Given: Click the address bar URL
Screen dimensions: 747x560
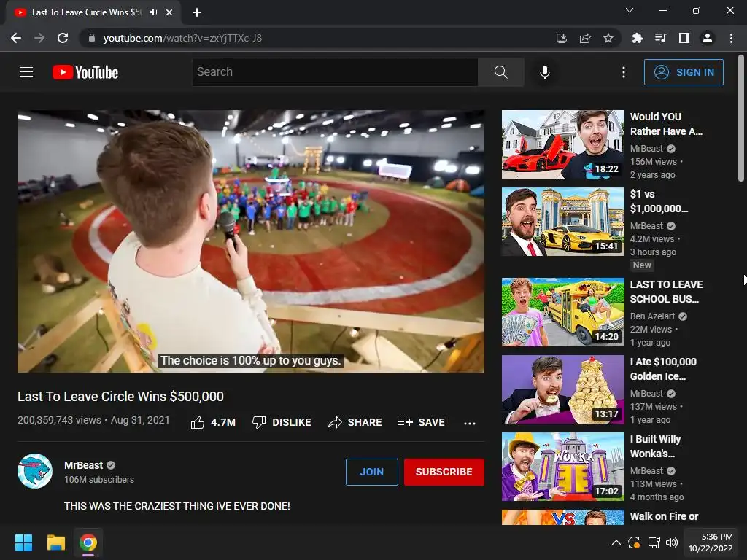Looking at the screenshot, I should click(182, 38).
